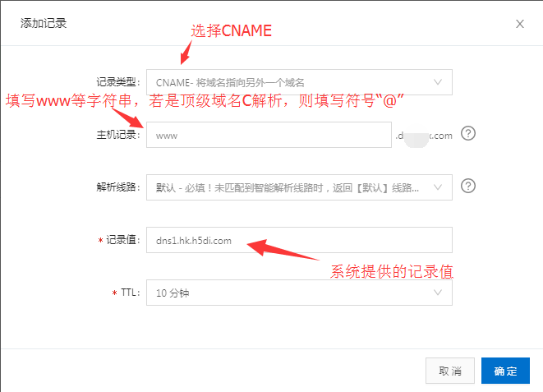Viewport: 543px width, 392px height.
Task: Click the help icon beside 解析线路 dropdown
Action: tap(468, 186)
